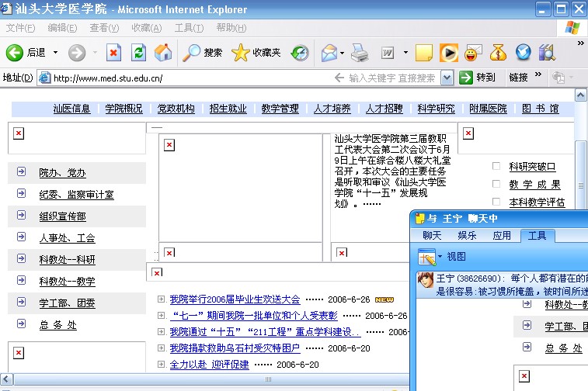Stop page loading with red X icon
Image resolution: width=588 pixels, height=391 pixels.
pyautogui.click(x=113, y=53)
